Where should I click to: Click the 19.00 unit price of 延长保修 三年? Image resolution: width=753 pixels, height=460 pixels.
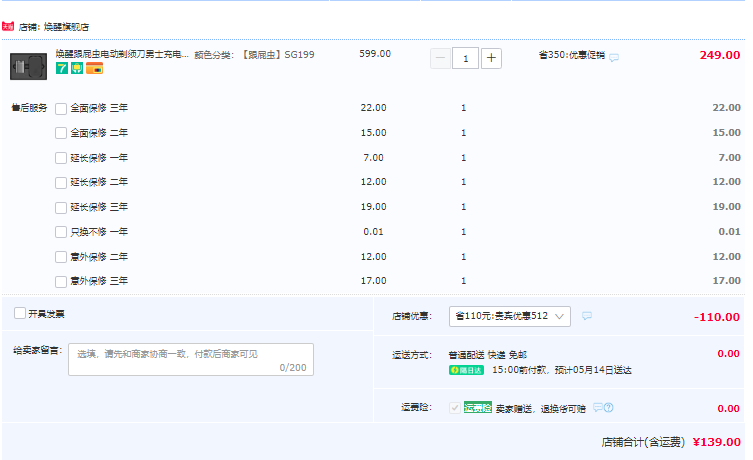coord(373,207)
